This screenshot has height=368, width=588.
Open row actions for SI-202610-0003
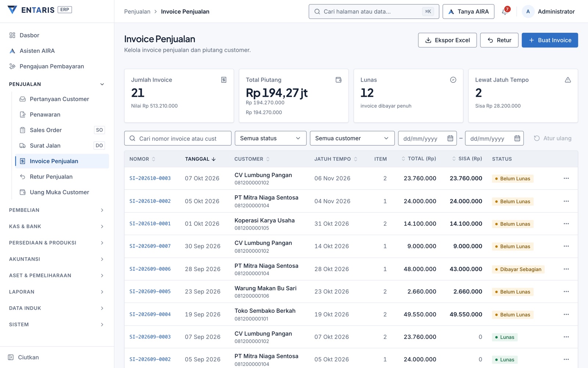pyautogui.click(x=566, y=178)
